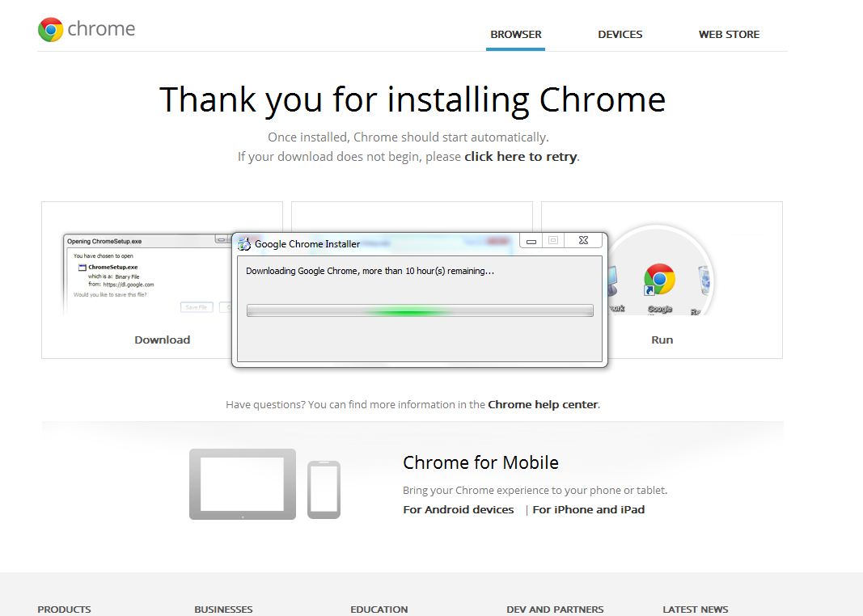The height and width of the screenshot is (616, 863).
Task: Open the 'For Android devices' link
Action: (459, 510)
